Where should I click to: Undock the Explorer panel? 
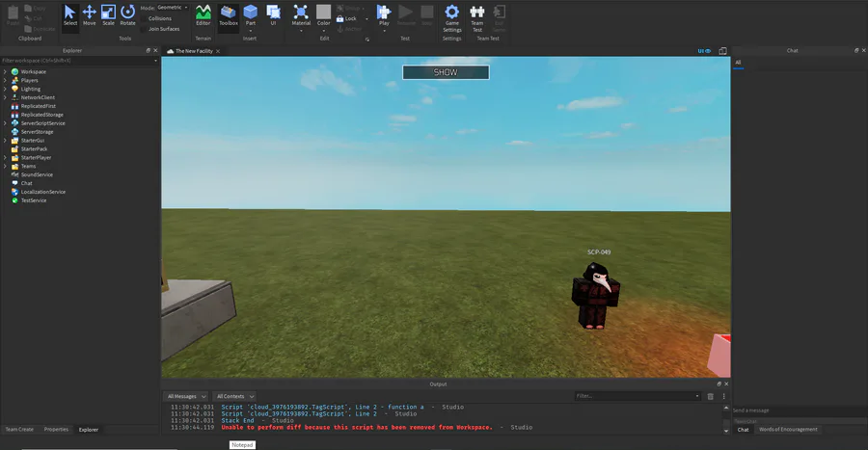point(148,50)
